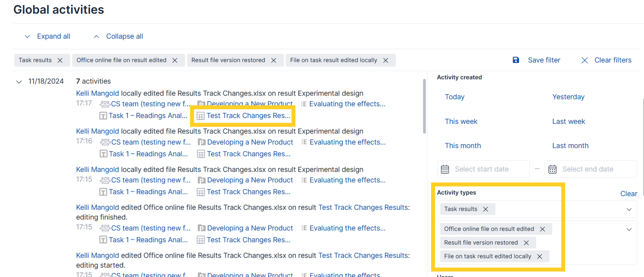
Task: Remove the Office online file on result edited top chip
Action: (175, 60)
